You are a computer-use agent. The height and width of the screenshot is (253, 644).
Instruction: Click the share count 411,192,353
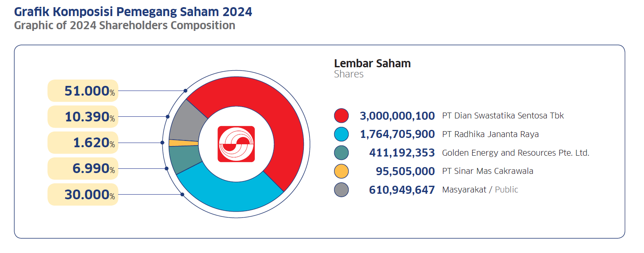point(402,153)
